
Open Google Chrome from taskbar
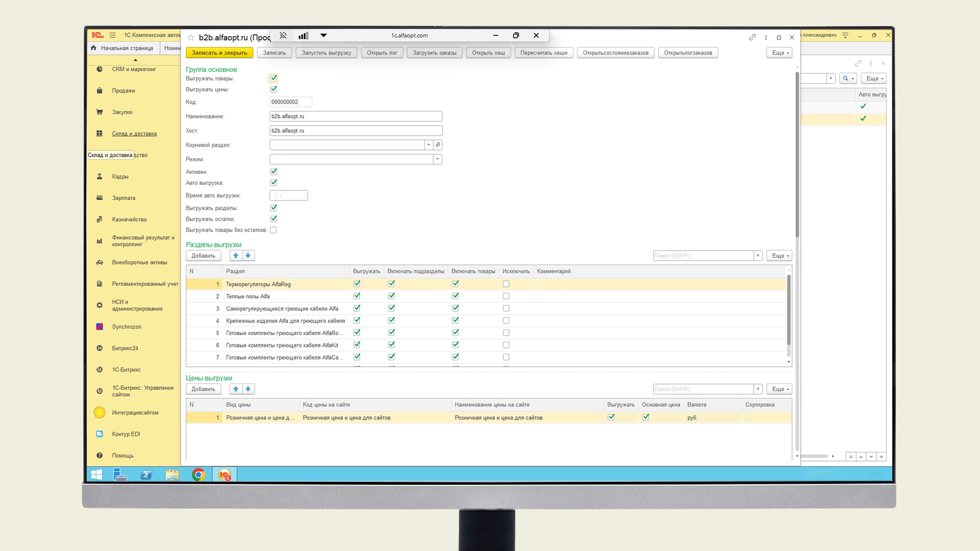pyautogui.click(x=199, y=475)
